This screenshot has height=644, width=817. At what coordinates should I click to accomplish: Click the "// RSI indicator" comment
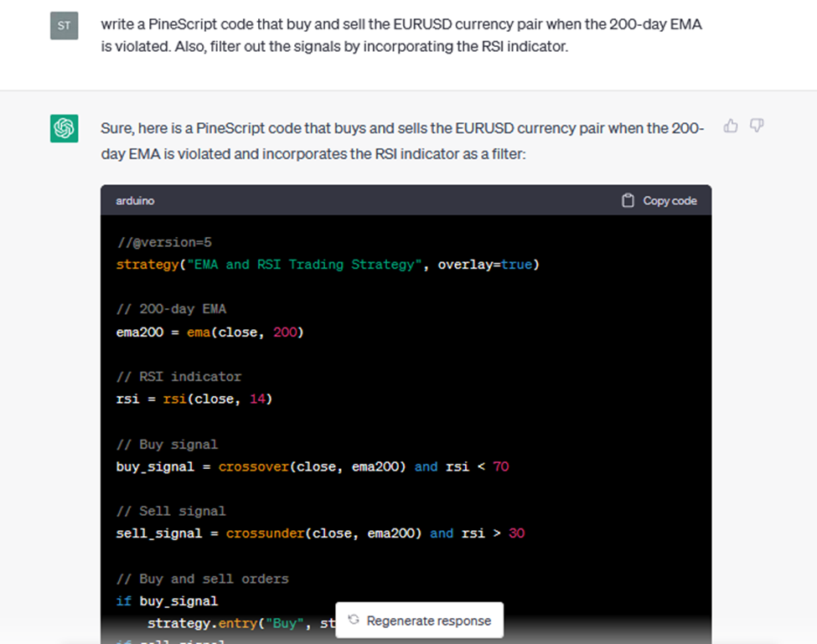point(179,377)
